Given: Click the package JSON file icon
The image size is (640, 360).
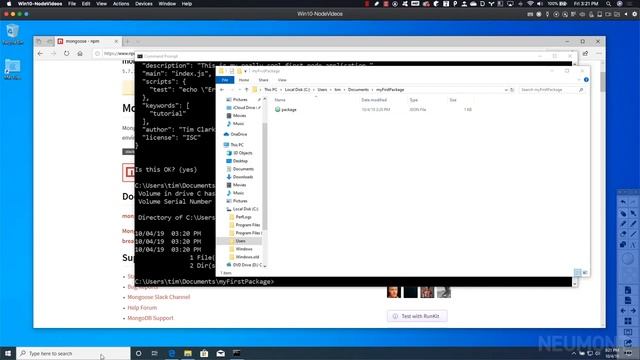Looking at the screenshot, I should coord(278,109).
